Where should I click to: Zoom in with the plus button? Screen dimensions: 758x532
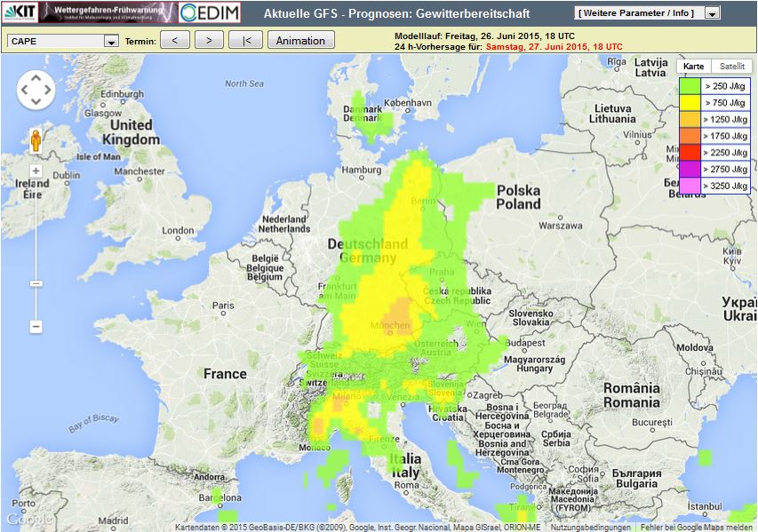[x=36, y=171]
